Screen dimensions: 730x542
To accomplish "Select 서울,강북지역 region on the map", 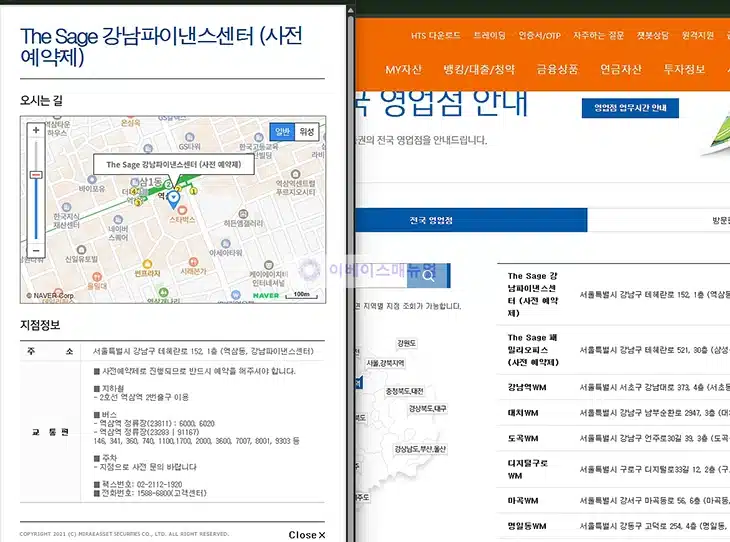I will [x=385, y=363].
